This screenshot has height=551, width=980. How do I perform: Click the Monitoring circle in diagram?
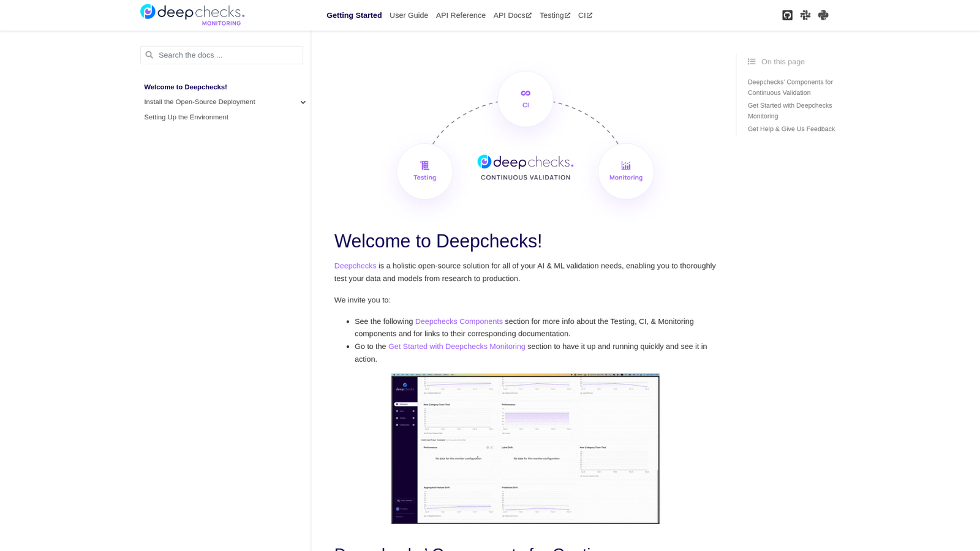[626, 171]
